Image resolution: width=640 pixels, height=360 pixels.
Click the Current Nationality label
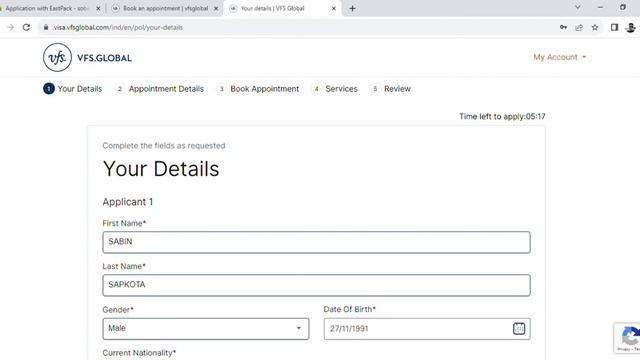139,353
